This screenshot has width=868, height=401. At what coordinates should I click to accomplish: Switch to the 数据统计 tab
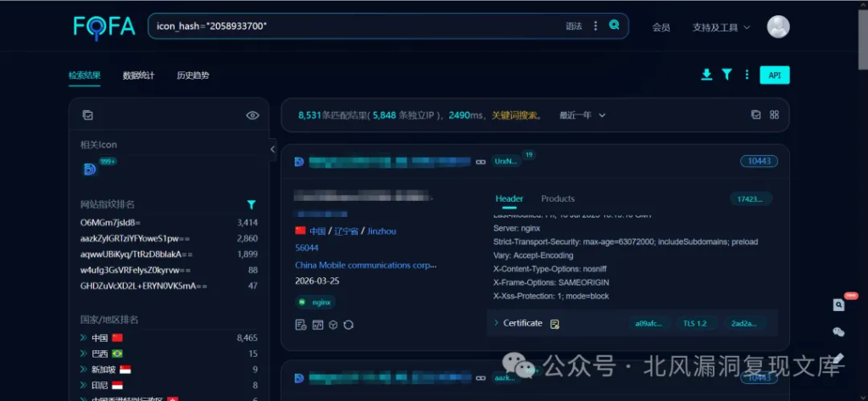138,75
